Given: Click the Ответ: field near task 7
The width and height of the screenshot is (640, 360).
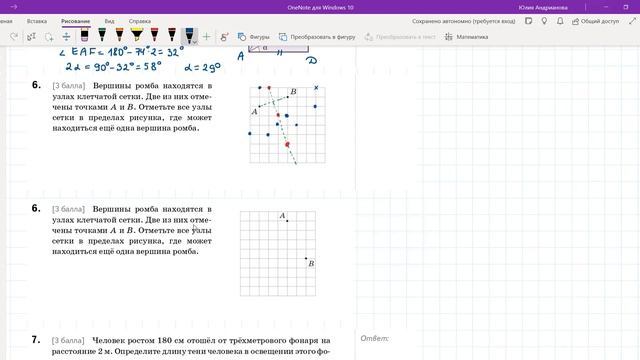Looking at the screenshot, I should pyautogui.click(x=375, y=338).
